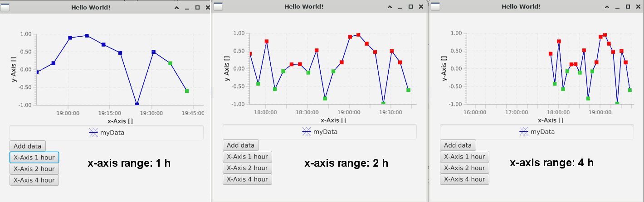Image resolution: width=644 pixels, height=202 pixels.
Task: Select X-Axis 4 hour in the left window
Action: click(34, 180)
